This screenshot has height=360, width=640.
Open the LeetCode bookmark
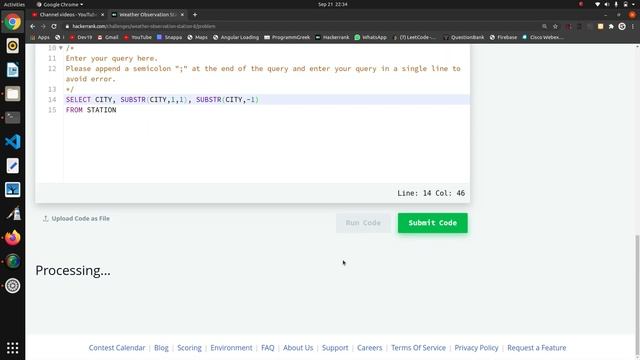pyautogui.click(x=414, y=37)
